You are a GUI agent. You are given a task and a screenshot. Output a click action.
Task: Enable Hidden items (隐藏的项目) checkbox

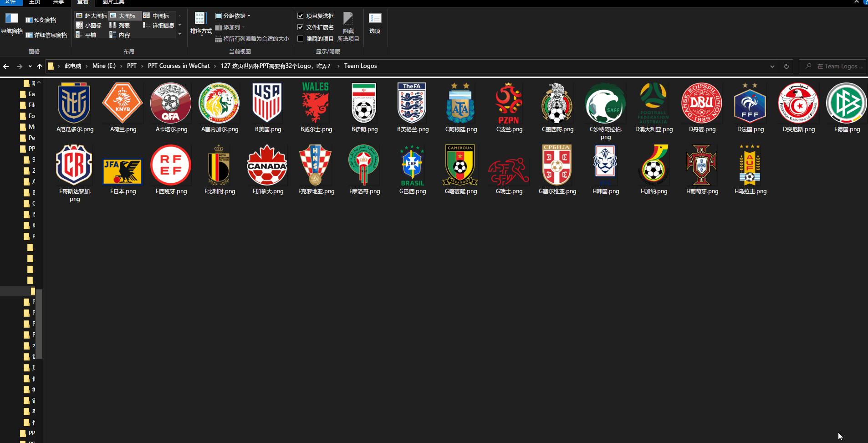click(x=301, y=39)
